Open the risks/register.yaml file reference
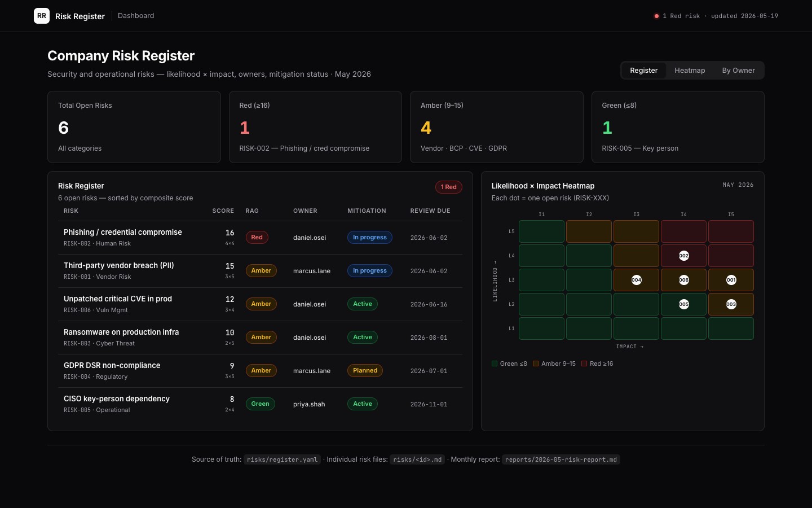Viewport: 812px width, 508px height. [282, 459]
